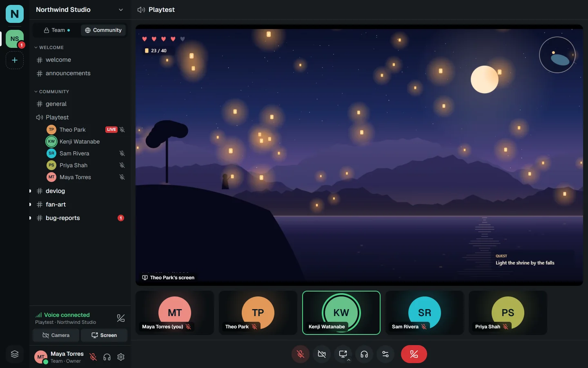
Task: Select Sam Rivera participant tile
Action: 425,313
